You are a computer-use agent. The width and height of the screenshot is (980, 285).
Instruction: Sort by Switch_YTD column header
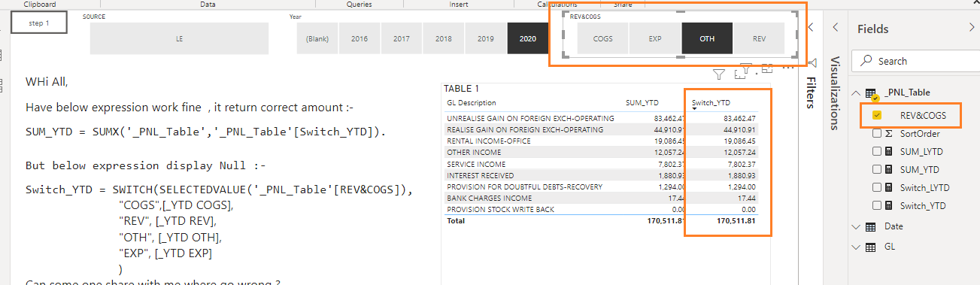711,103
